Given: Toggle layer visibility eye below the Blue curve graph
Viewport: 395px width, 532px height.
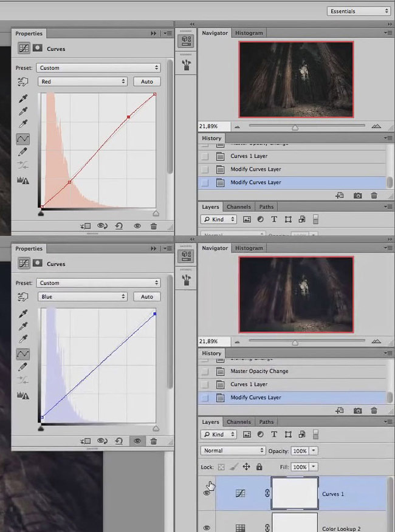Looking at the screenshot, I should tap(137, 441).
